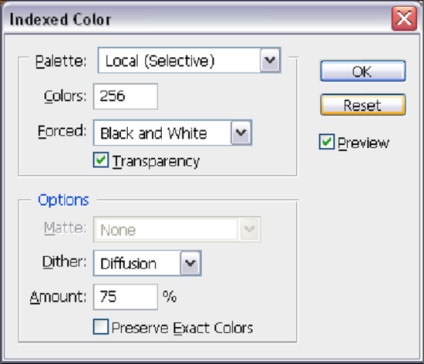Enable Preserve Exact Colors checkbox
The height and width of the screenshot is (364, 424).
point(101,327)
